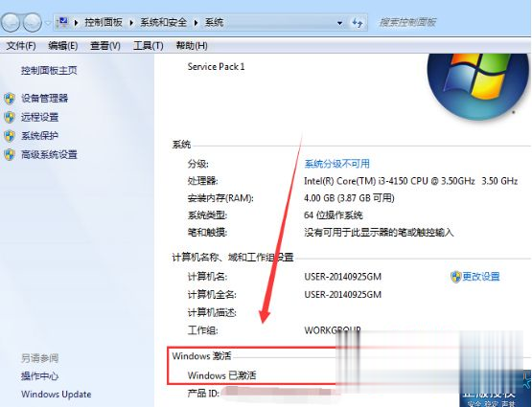Expand arrow after 控制面板 in breadcrumb
Viewport: 532px width, 407px height.
[x=131, y=23]
